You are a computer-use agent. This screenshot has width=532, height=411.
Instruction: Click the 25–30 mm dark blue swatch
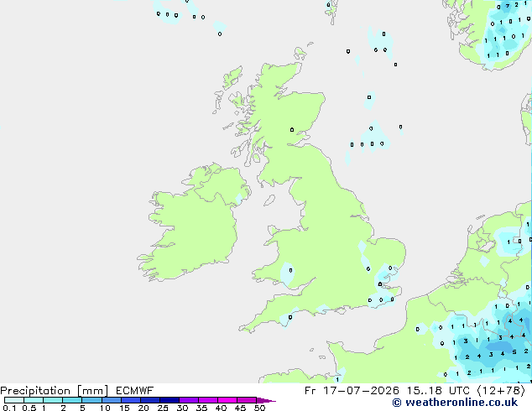click(169, 400)
